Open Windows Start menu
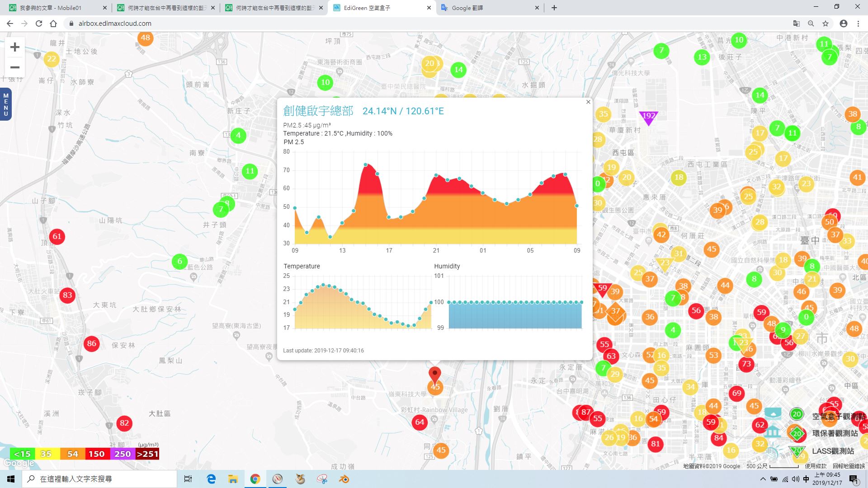The image size is (868, 488). pos(11,479)
